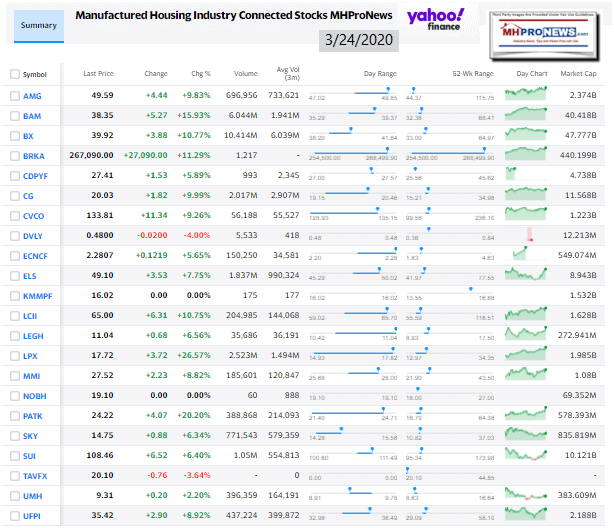The width and height of the screenshot is (614, 528).
Task: Sort by the Symbol column header
Action: tap(35, 74)
